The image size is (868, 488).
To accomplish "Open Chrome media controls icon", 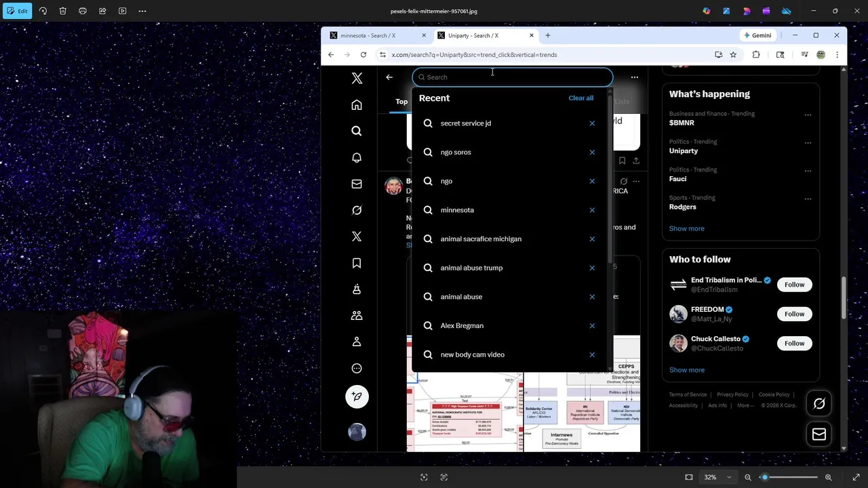I will (804, 55).
